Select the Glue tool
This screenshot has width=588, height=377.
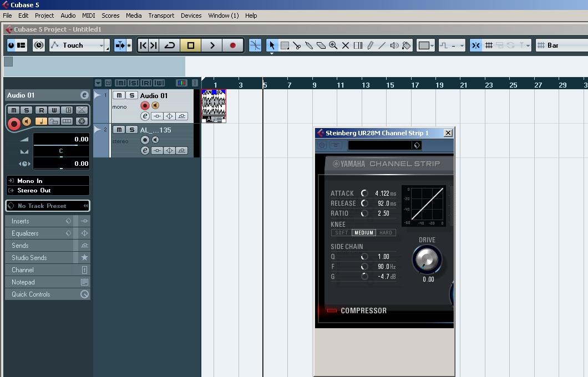[309, 45]
